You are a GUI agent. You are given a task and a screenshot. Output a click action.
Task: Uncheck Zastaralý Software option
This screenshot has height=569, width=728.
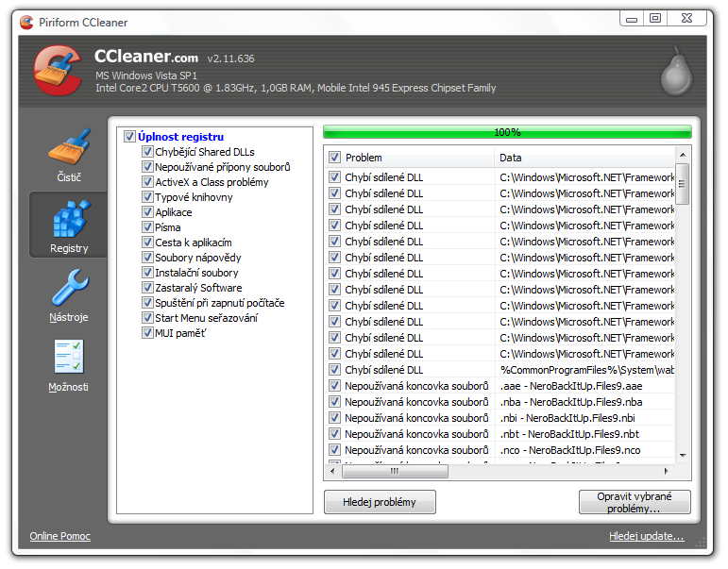click(147, 288)
